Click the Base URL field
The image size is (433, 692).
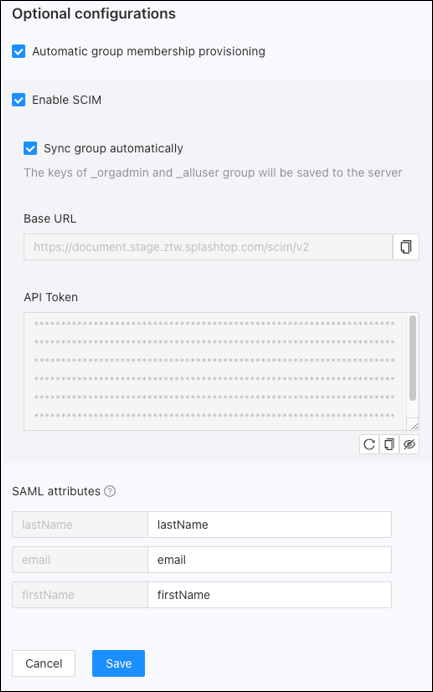pos(208,247)
